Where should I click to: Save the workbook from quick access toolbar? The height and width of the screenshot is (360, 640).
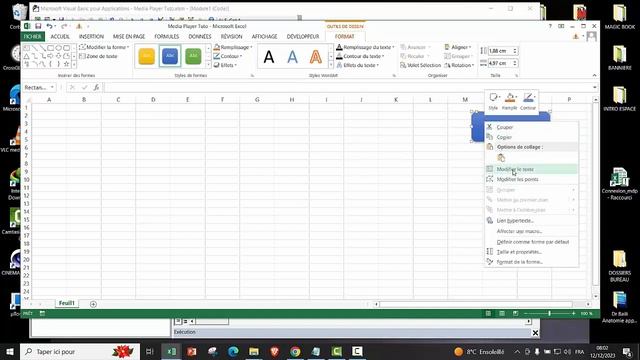click(x=38, y=26)
